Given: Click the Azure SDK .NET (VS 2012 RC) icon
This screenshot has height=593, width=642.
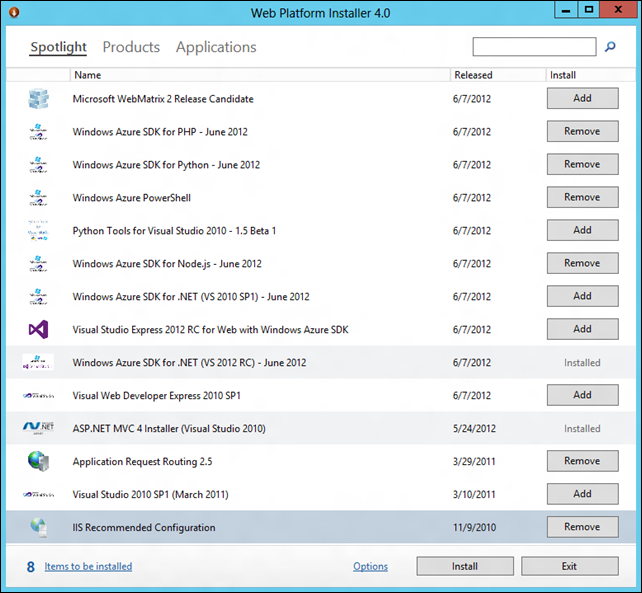Looking at the screenshot, I should click(x=38, y=362).
